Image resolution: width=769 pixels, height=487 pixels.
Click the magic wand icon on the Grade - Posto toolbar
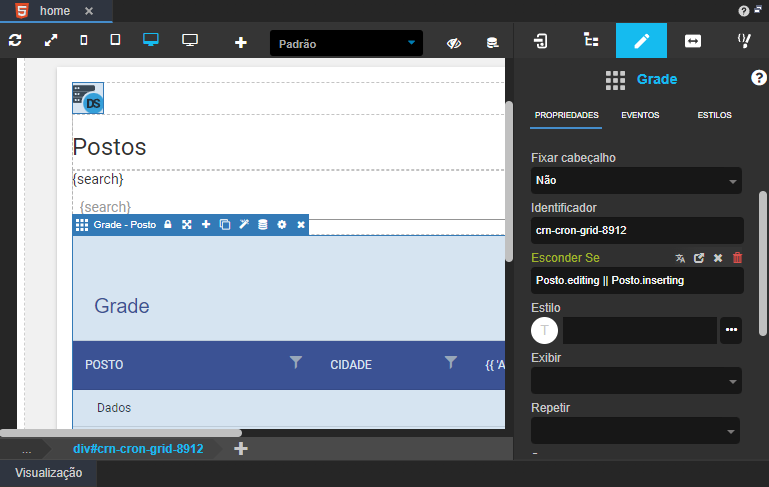point(244,225)
